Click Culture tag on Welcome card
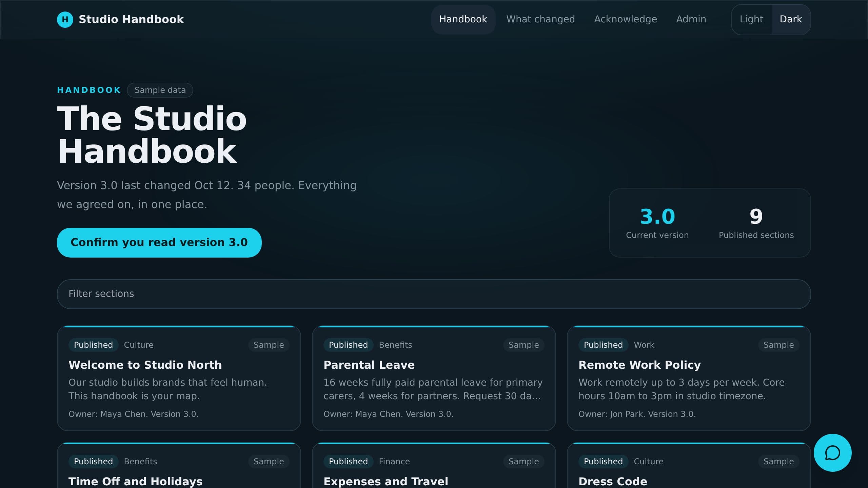The width and height of the screenshot is (868, 488). pyautogui.click(x=139, y=345)
